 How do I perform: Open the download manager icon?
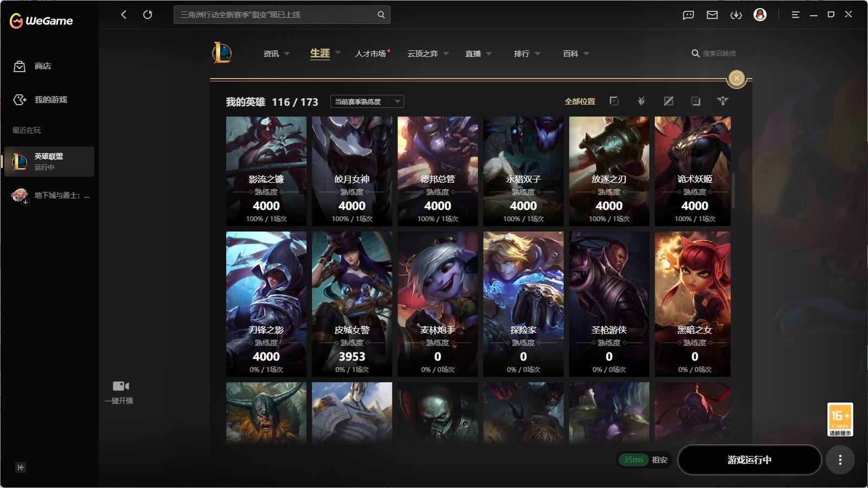click(x=736, y=15)
